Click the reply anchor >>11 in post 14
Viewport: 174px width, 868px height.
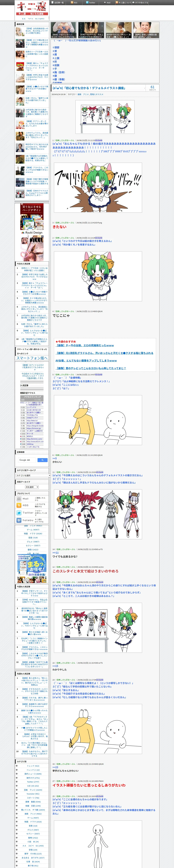point(55,553)
